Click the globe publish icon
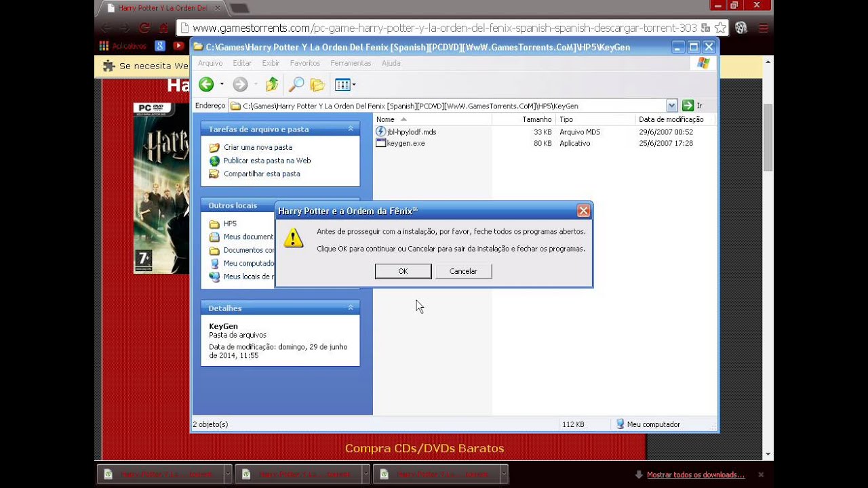Image resolution: width=868 pixels, height=488 pixels. 214,161
